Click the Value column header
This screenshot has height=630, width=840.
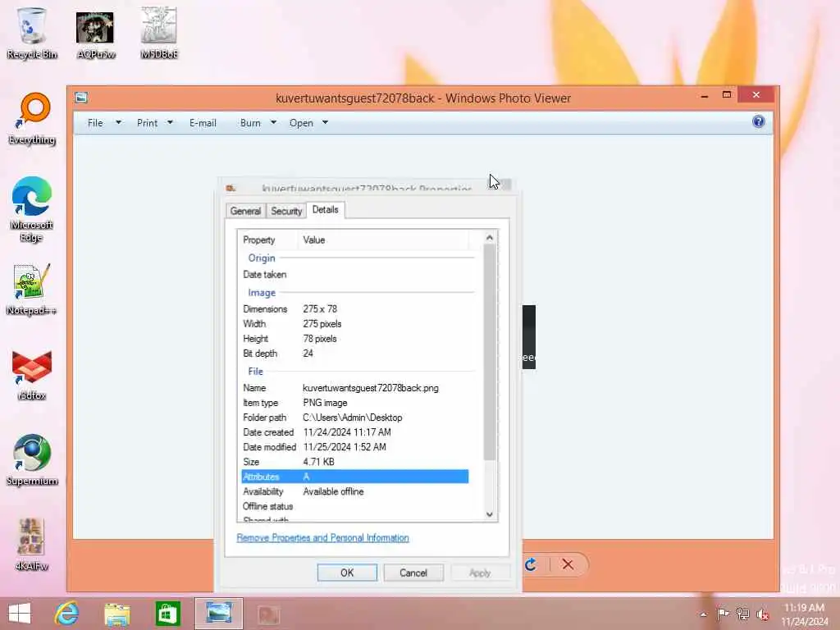pos(383,240)
